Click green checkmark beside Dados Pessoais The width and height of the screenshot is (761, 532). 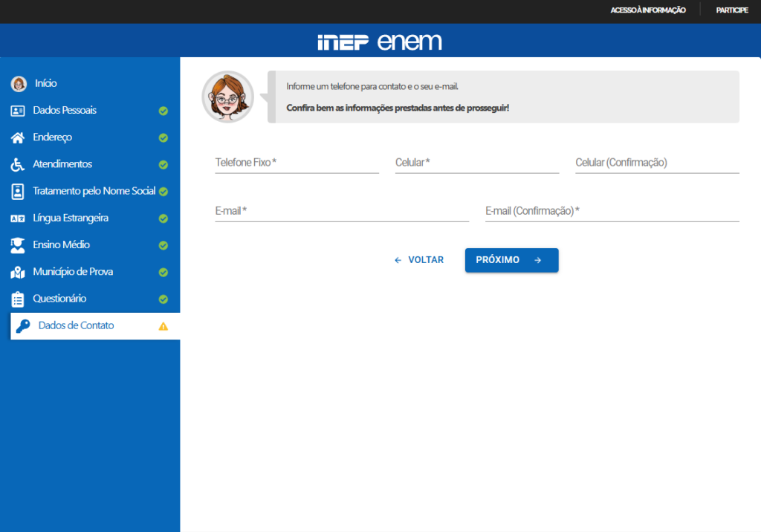point(163,111)
